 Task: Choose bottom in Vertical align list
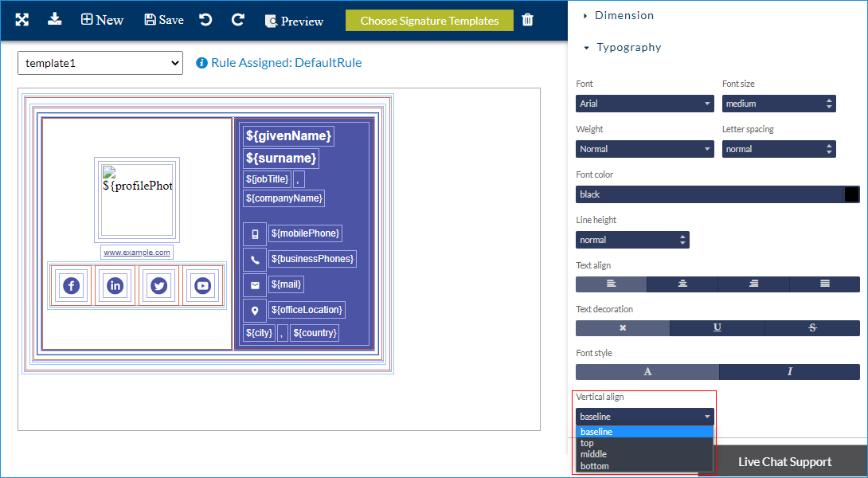[x=595, y=466]
